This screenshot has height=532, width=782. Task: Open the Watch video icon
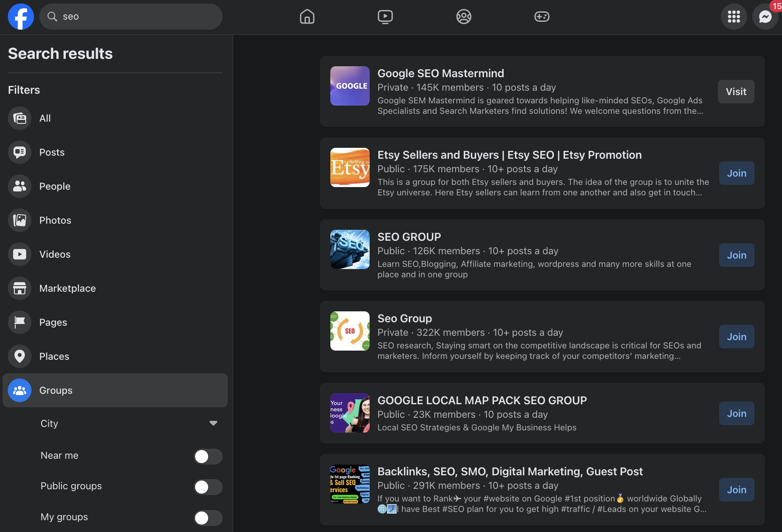coord(385,17)
